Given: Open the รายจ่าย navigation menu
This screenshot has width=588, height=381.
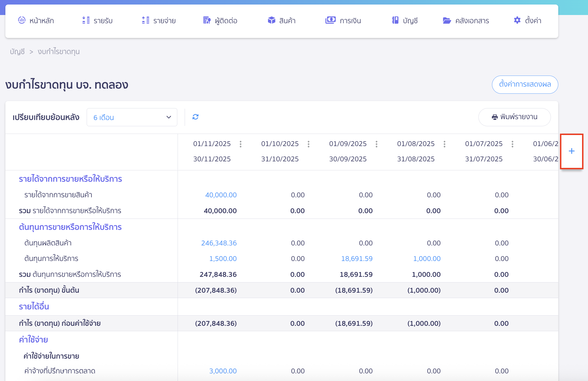Looking at the screenshot, I should coord(159,20).
